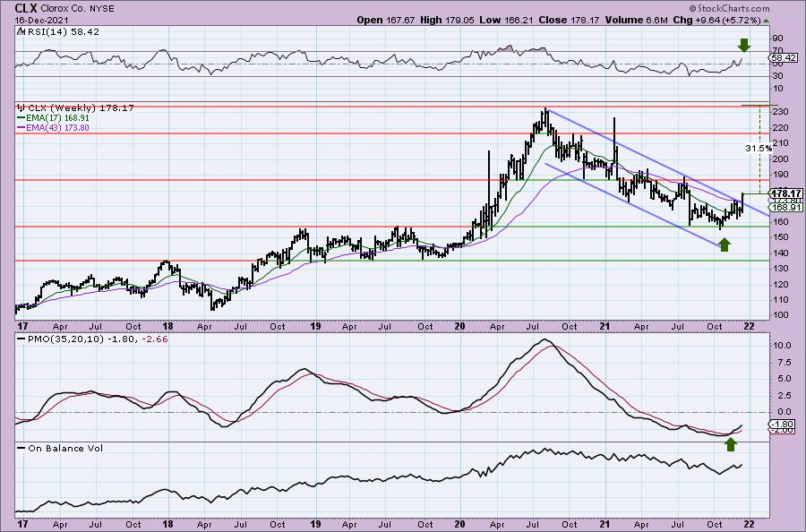This screenshot has width=806, height=532.
Task: Click the 58.42 value tag on RSI axis
Action: [785, 58]
